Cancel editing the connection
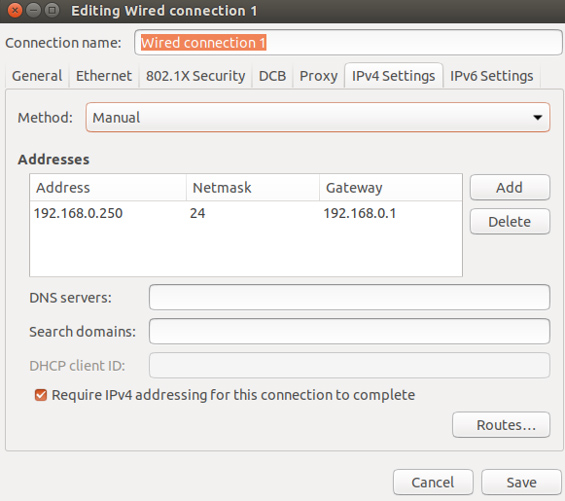This screenshot has height=501, width=565. (433, 482)
